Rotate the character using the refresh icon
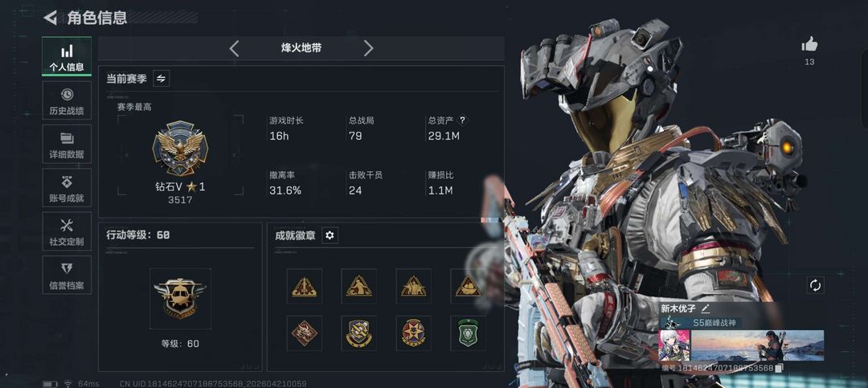The height and width of the screenshot is (388, 868). click(x=816, y=286)
